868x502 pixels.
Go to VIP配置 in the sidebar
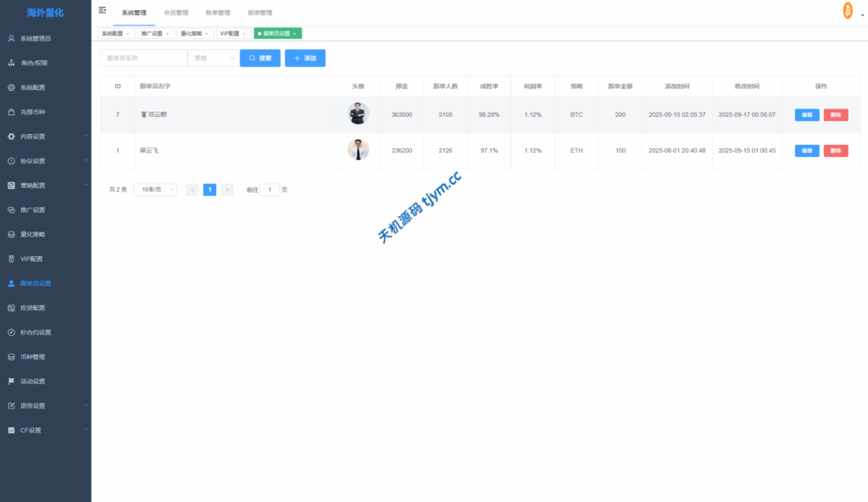pos(31,259)
